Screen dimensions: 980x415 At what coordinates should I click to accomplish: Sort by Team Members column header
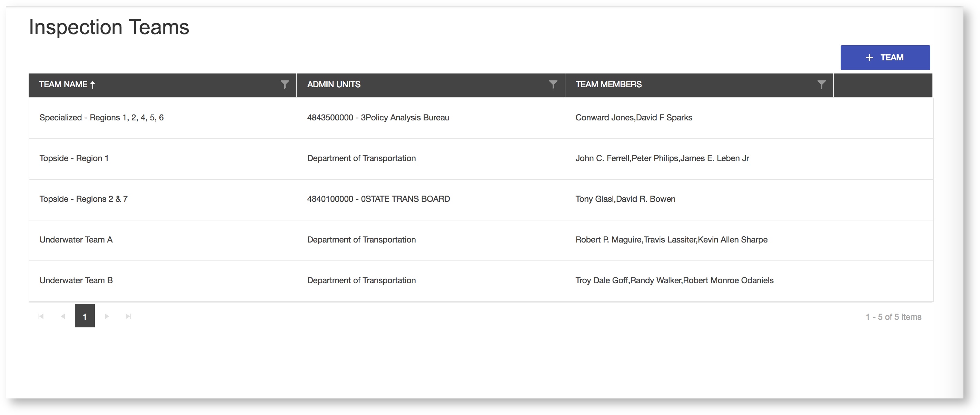(608, 85)
